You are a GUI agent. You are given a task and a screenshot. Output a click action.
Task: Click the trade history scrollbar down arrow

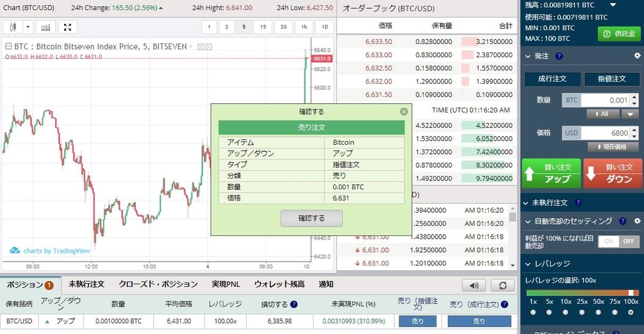click(513, 265)
